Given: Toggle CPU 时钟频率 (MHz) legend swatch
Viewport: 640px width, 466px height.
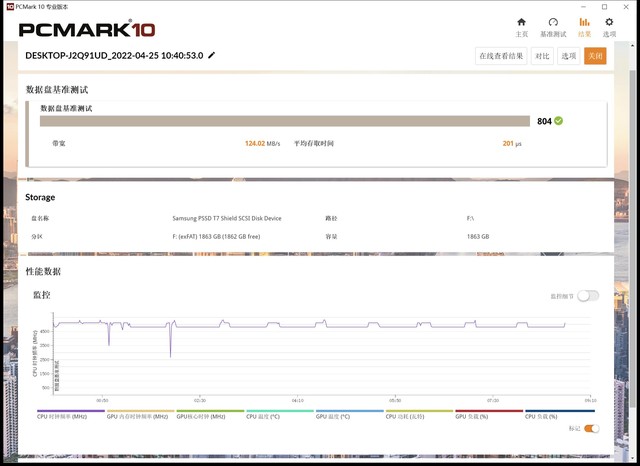Looking at the screenshot, I should click(x=71, y=411).
